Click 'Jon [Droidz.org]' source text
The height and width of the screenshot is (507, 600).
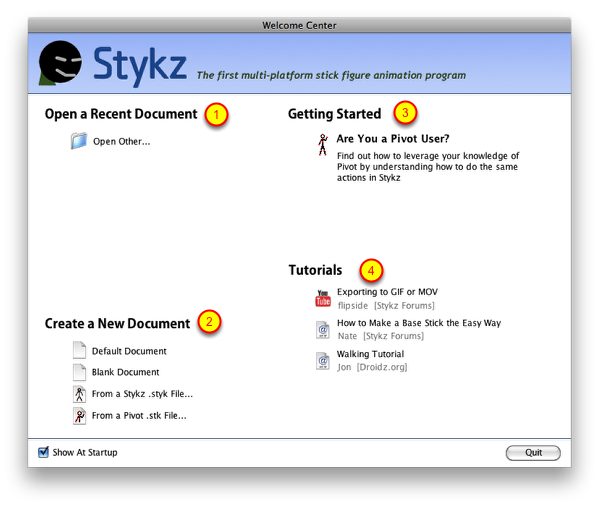click(372, 367)
